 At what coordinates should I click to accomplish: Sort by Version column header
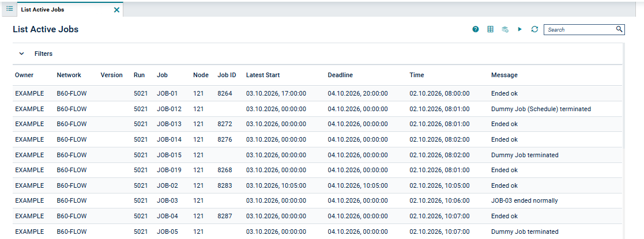click(112, 75)
